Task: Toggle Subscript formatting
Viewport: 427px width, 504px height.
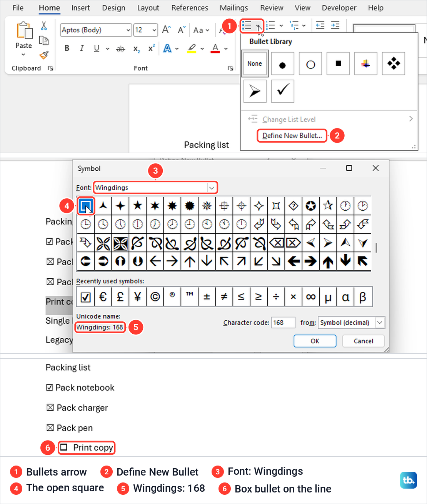Action: tap(136, 48)
